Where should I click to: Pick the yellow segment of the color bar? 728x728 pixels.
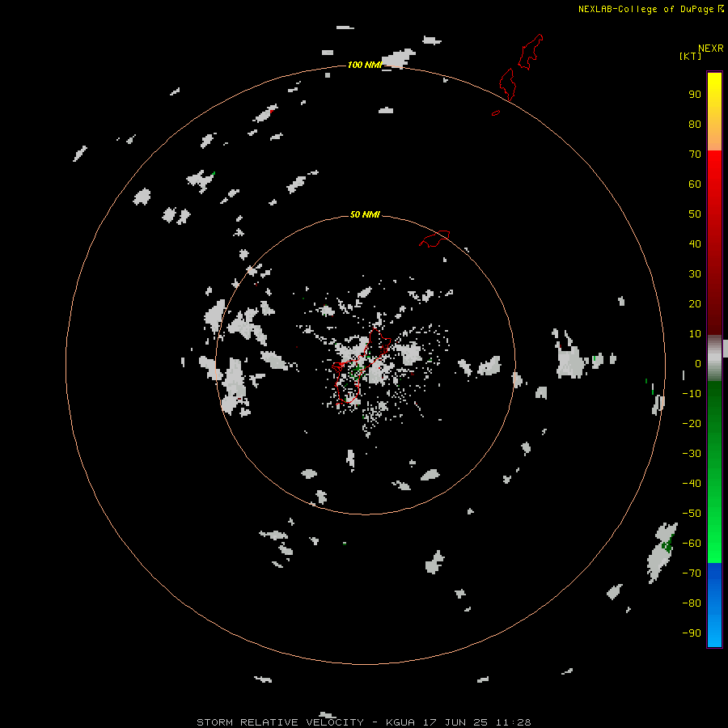[714, 93]
